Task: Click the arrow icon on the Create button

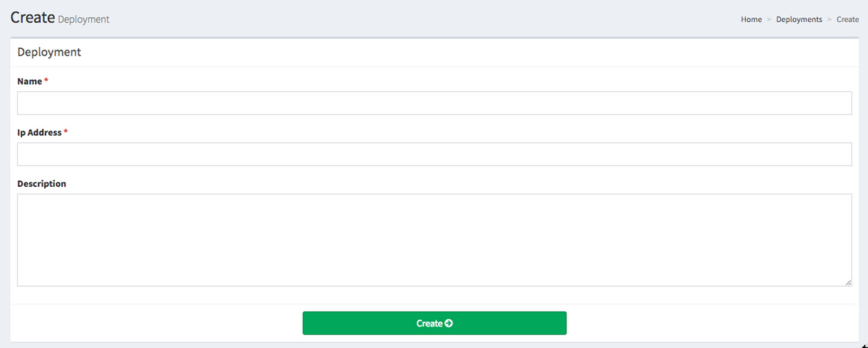Action: [449, 323]
